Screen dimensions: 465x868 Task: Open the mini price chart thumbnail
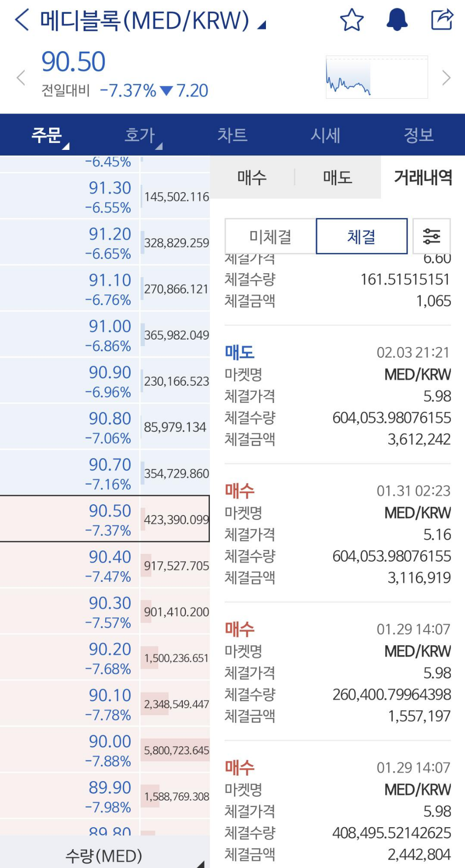tap(377, 77)
